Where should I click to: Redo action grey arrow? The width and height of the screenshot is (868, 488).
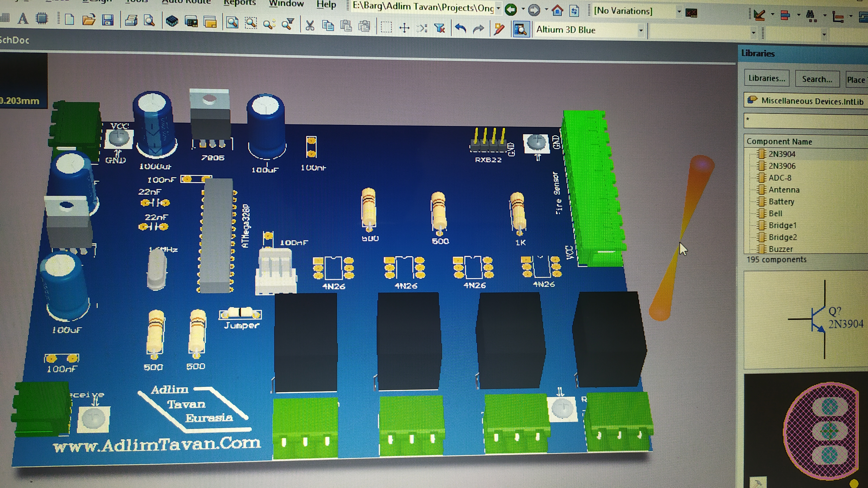click(478, 29)
